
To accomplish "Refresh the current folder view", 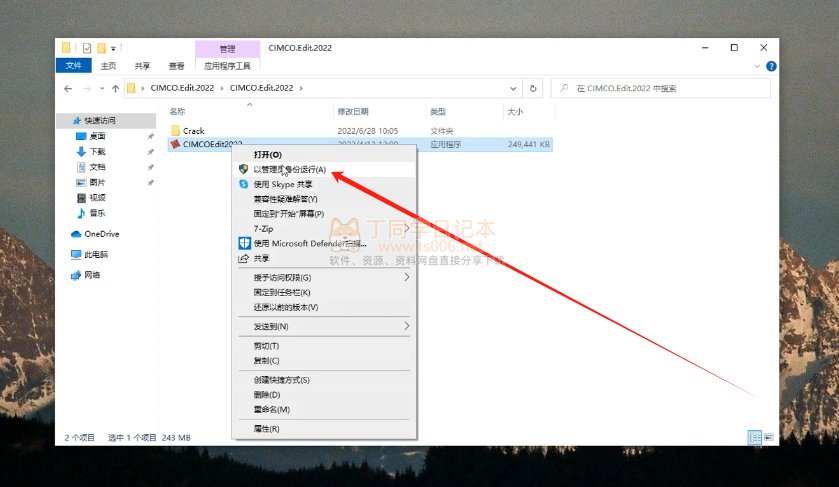I will (x=533, y=88).
